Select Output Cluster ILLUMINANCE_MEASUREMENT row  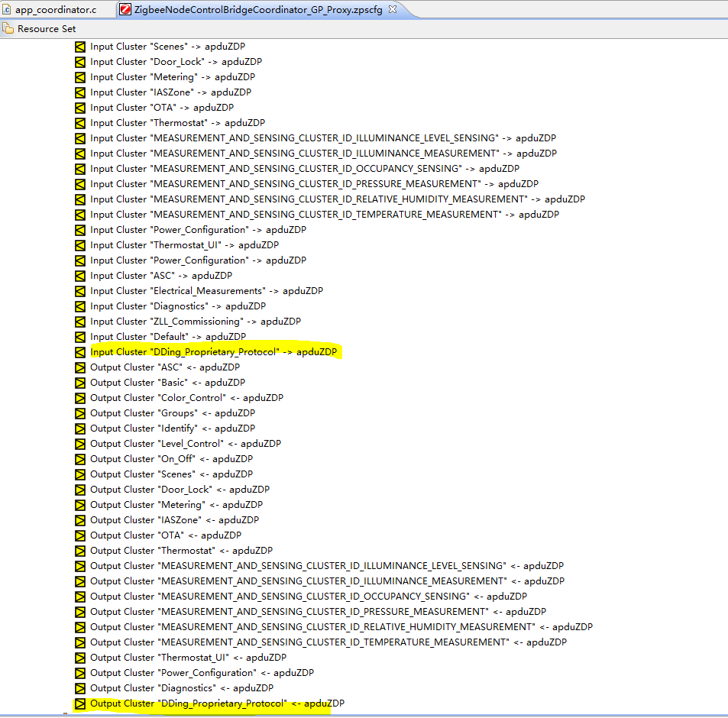[x=320, y=581]
